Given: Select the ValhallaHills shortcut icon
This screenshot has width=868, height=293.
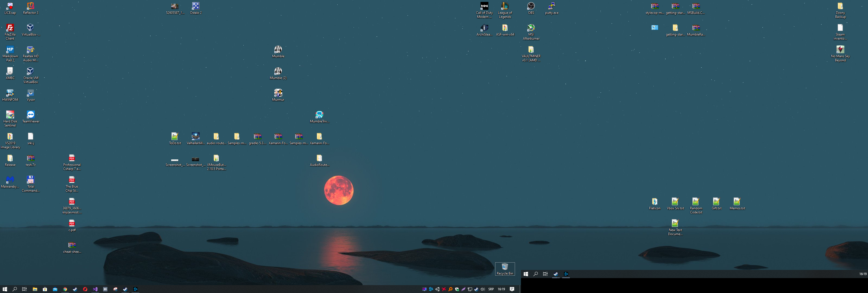Looking at the screenshot, I should 195,138.
